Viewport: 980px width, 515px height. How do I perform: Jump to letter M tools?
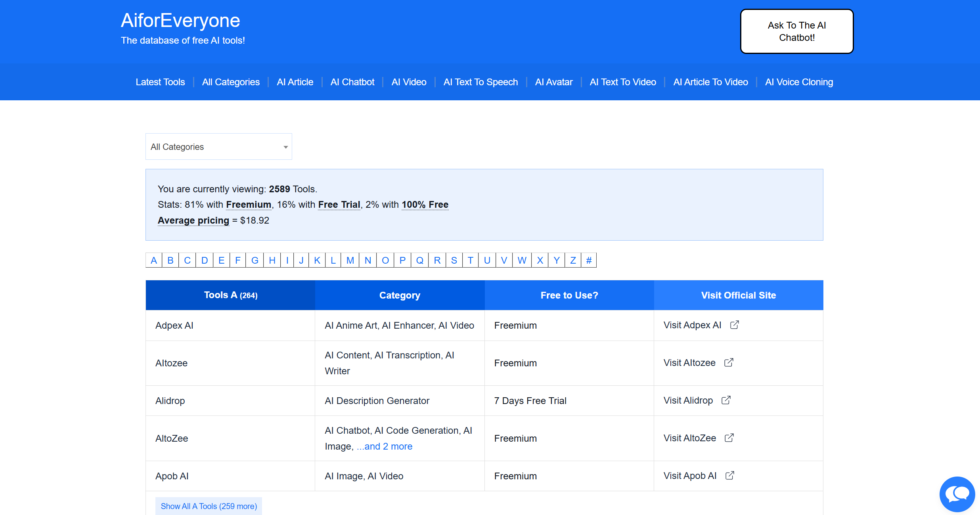[350, 260]
